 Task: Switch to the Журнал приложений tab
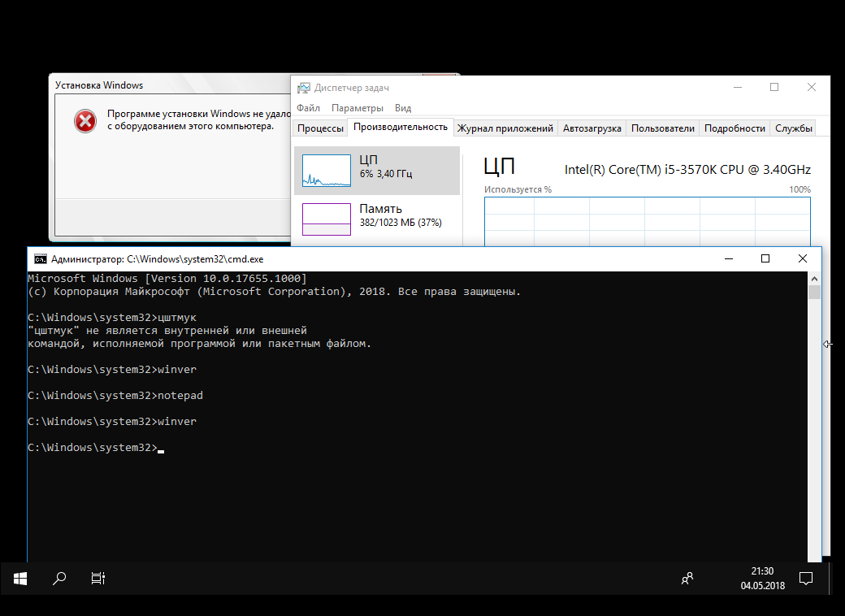505,128
